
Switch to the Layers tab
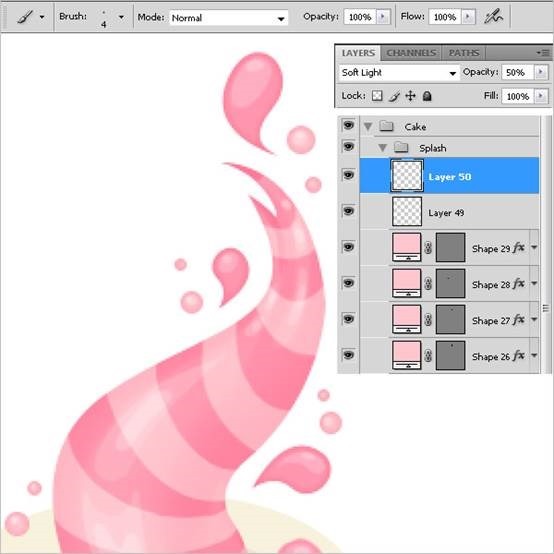point(358,53)
